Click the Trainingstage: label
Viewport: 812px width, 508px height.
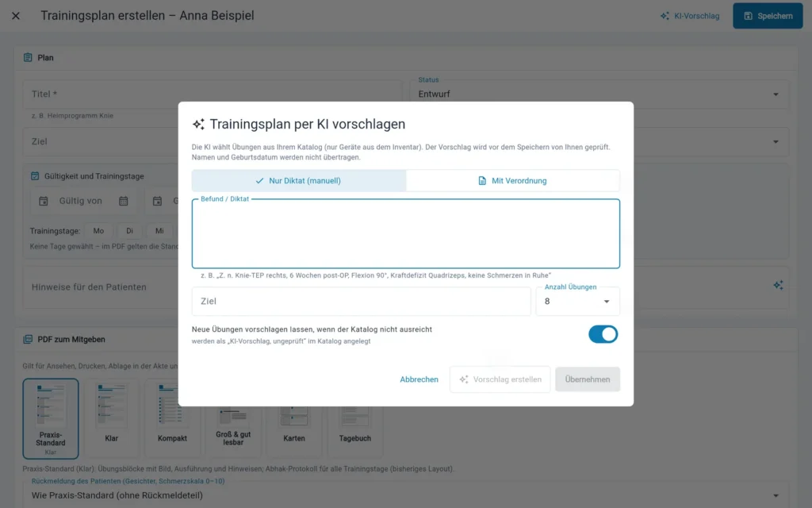pyautogui.click(x=55, y=231)
